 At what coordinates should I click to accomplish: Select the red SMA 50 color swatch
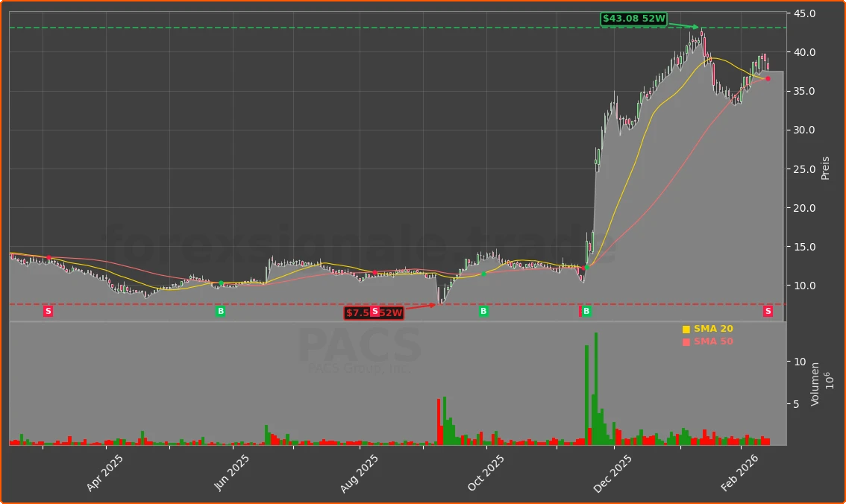click(687, 341)
